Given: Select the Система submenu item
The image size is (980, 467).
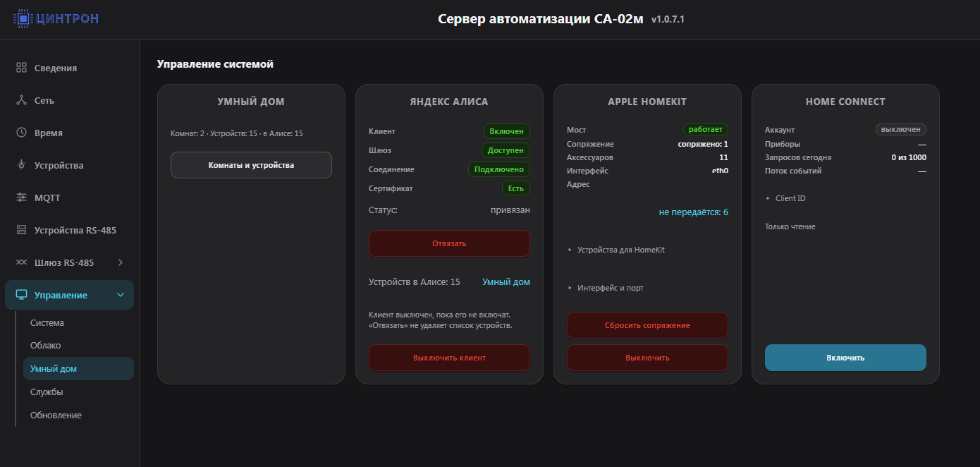Looking at the screenshot, I should [78, 322].
